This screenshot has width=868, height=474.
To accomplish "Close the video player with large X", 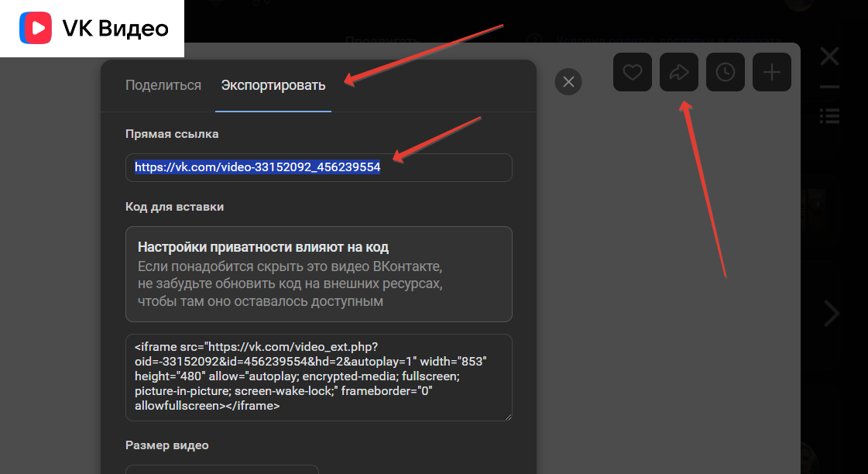I will point(829,56).
